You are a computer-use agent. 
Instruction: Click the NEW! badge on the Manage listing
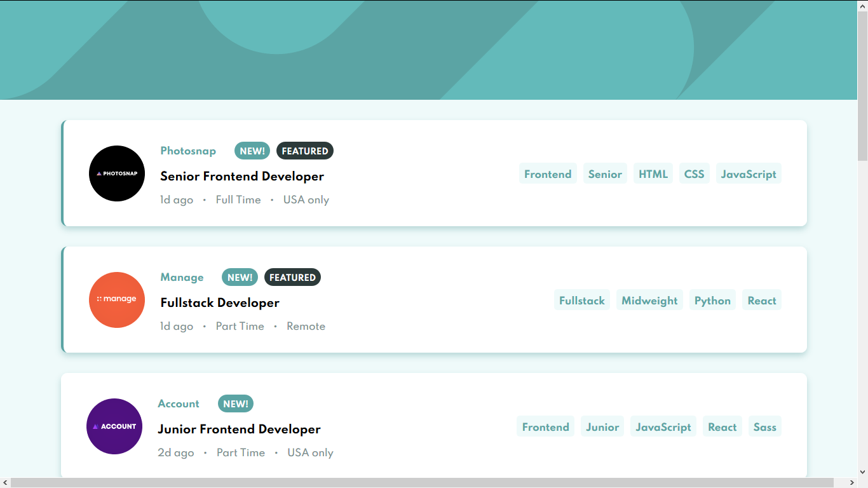coord(240,277)
